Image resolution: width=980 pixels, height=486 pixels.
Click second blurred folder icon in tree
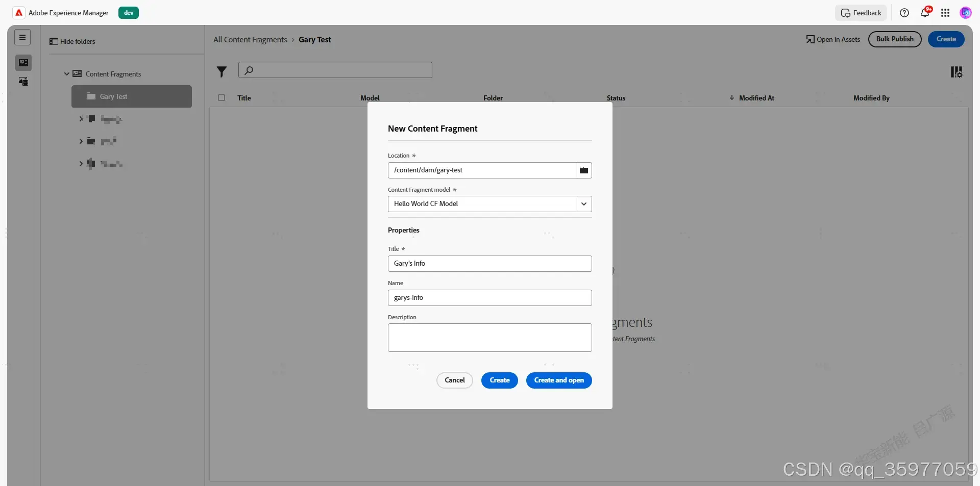(x=91, y=141)
